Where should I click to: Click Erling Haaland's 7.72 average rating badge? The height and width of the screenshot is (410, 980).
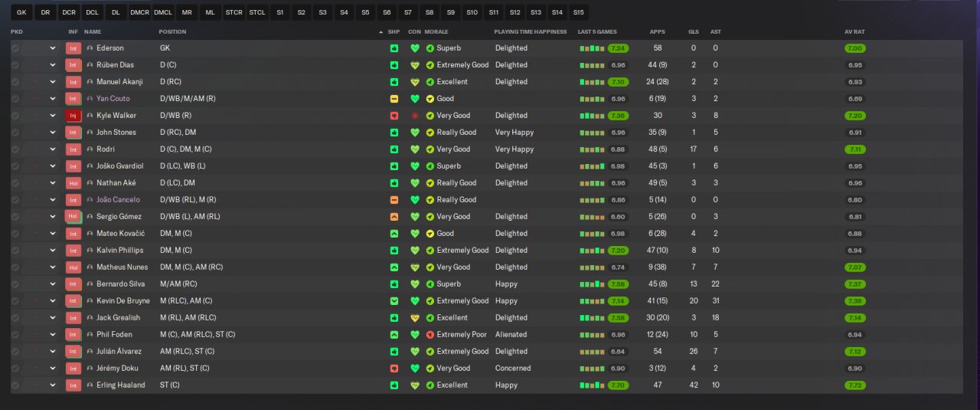pyautogui.click(x=855, y=385)
